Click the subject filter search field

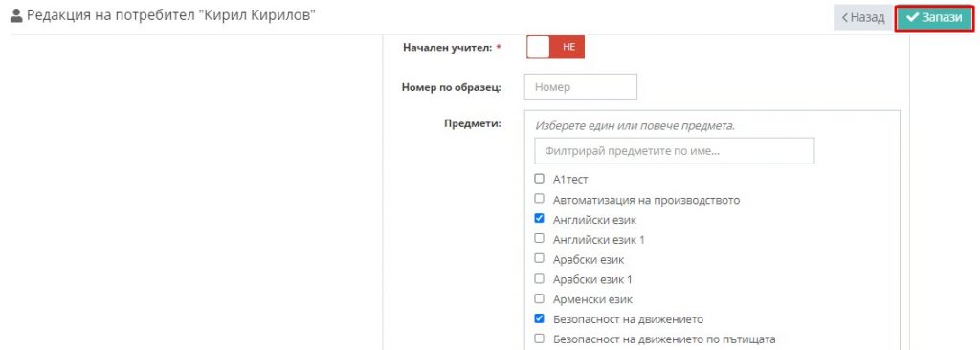675,151
